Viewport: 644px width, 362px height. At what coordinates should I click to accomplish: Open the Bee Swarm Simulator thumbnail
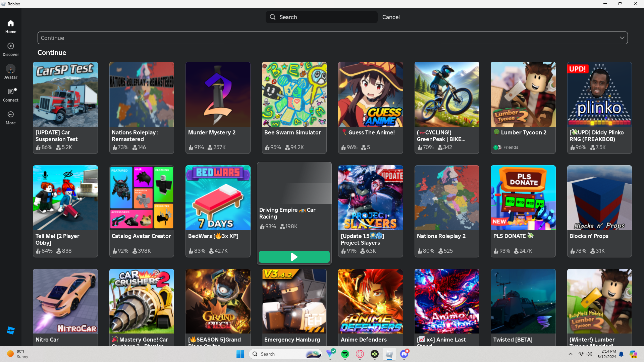click(294, 94)
